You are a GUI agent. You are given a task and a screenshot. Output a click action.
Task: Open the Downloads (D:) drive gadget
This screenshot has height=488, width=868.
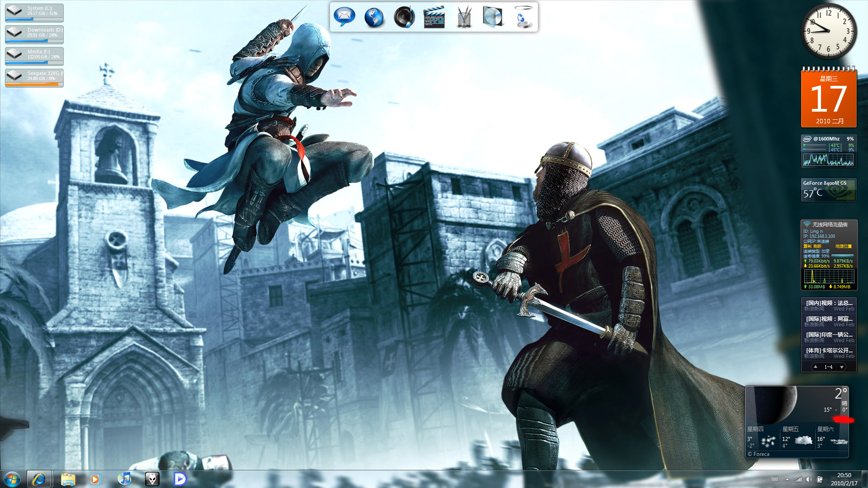click(x=34, y=34)
